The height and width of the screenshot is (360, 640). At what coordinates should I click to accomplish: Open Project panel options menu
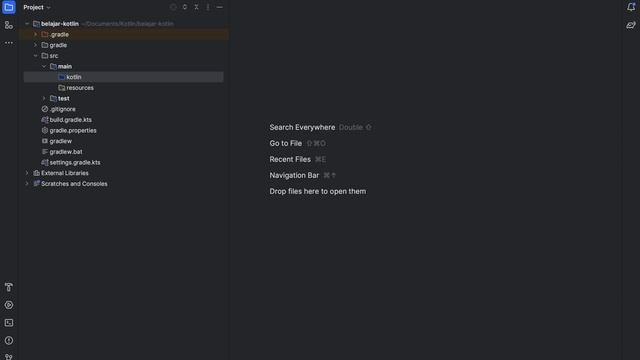pyautogui.click(x=208, y=7)
